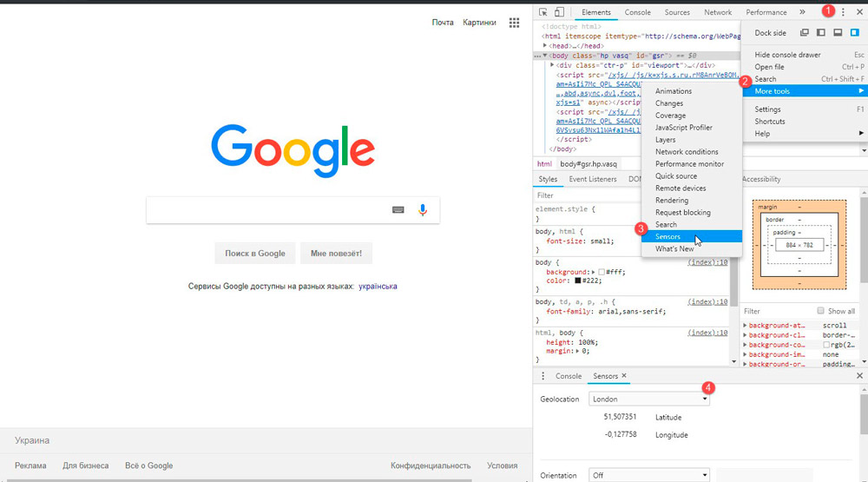Open the Network tab

[x=718, y=12]
